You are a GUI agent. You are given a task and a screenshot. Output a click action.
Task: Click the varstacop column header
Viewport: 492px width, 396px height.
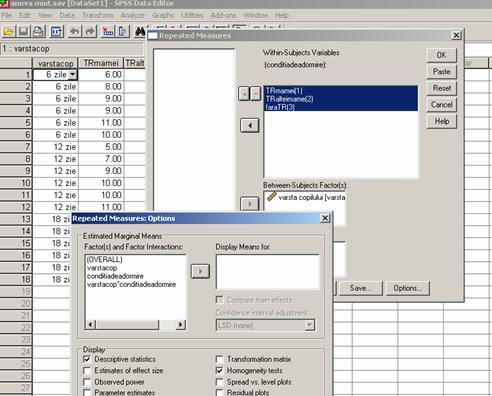55,63
